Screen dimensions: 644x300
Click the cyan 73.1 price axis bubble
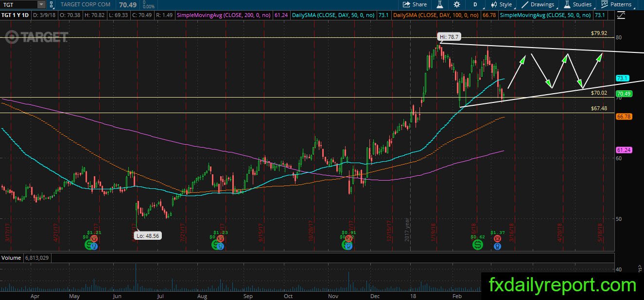623,78
